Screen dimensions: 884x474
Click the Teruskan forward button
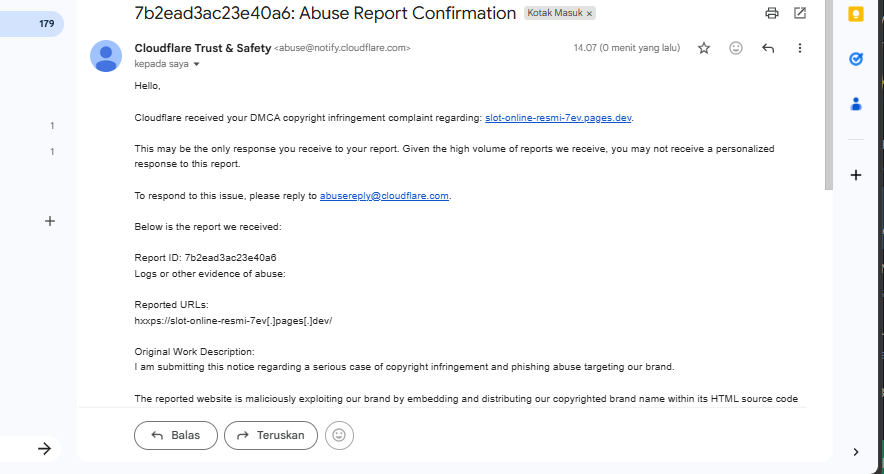271,435
